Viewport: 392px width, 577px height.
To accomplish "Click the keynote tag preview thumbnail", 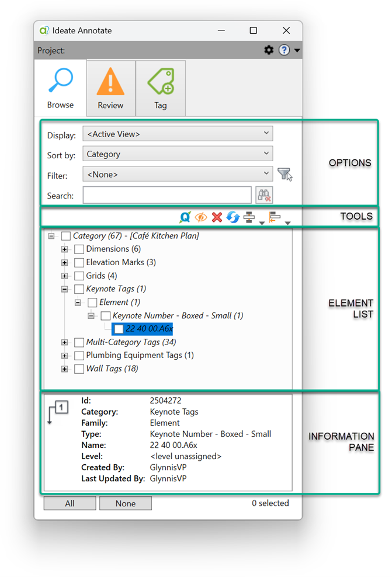I will (58, 412).
